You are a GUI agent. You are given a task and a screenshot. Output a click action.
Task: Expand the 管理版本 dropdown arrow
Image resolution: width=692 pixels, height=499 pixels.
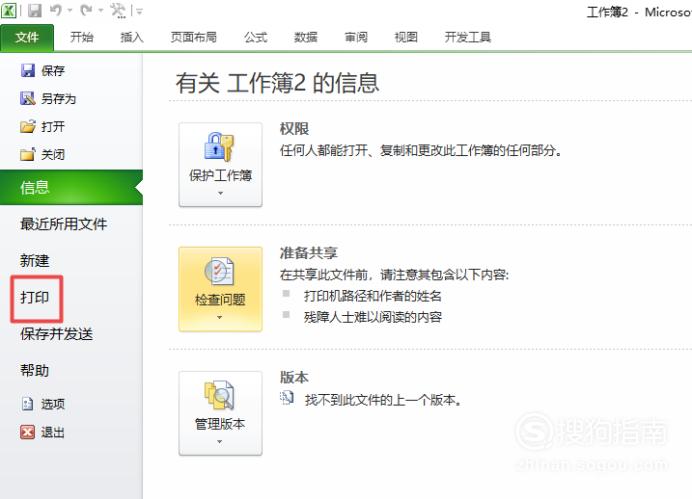pos(220,442)
